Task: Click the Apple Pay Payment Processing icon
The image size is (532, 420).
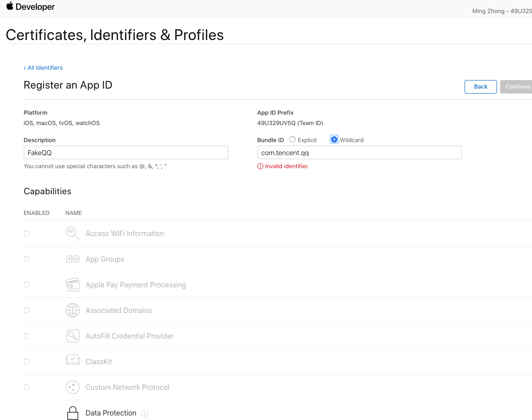Action: (x=72, y=285)
